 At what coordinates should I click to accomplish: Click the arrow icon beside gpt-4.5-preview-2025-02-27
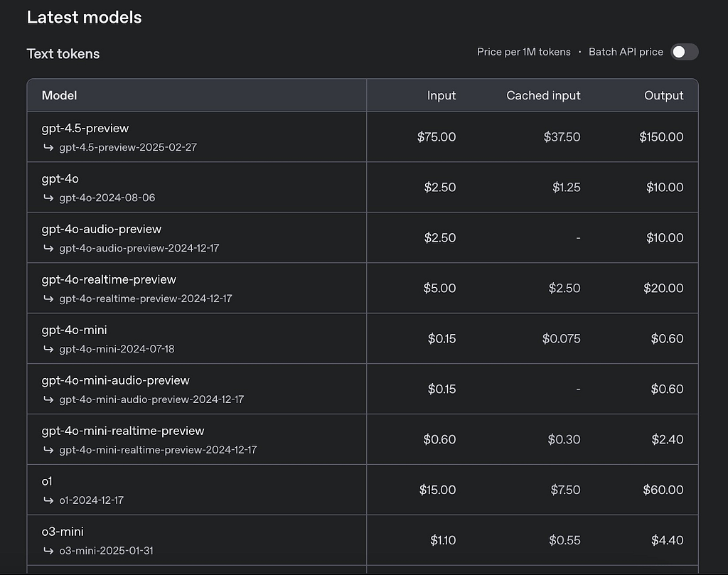48,148
